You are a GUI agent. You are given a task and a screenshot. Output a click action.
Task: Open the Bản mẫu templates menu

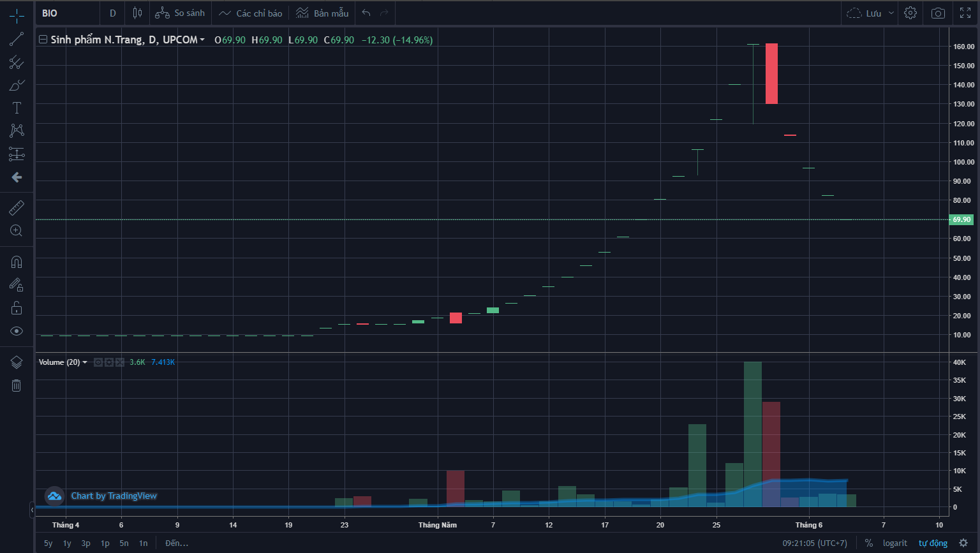click(323, 13)
